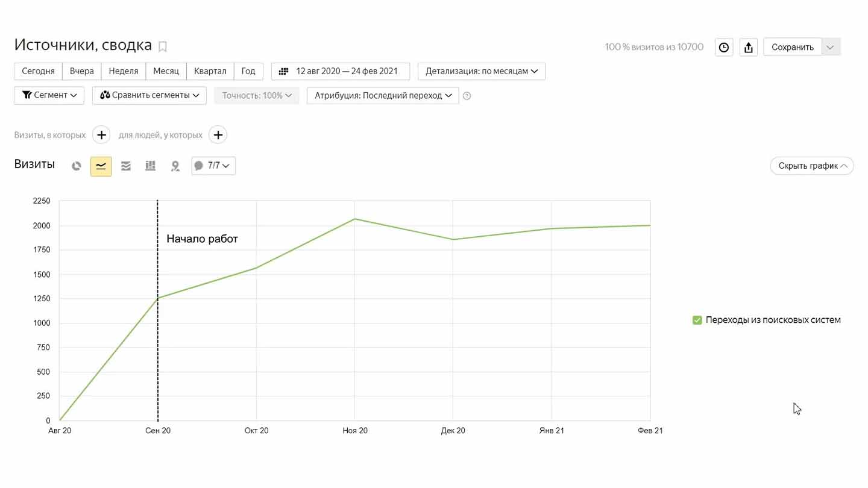Collapse chart with Скрыть график
This screenshot has height=488, width=868.
tap(812, 166)
